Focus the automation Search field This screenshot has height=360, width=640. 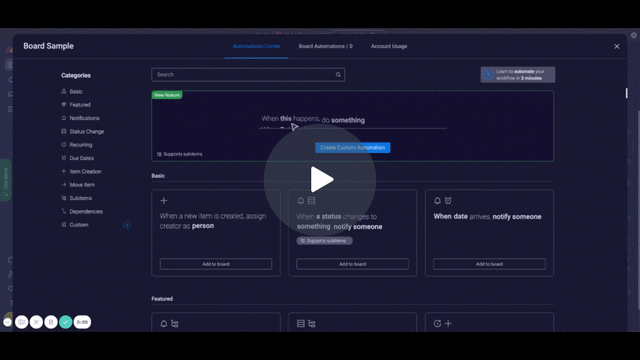tap(248, 75)
